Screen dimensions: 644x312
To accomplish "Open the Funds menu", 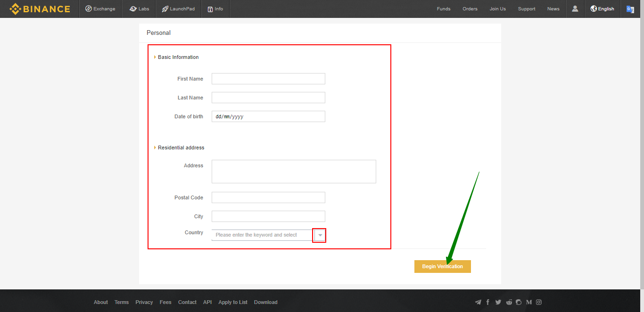I will [444, 9].
